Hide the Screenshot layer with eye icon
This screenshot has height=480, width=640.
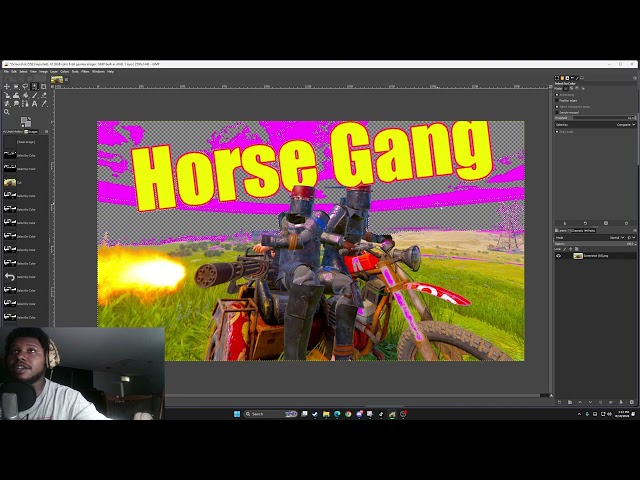point(558,256)
